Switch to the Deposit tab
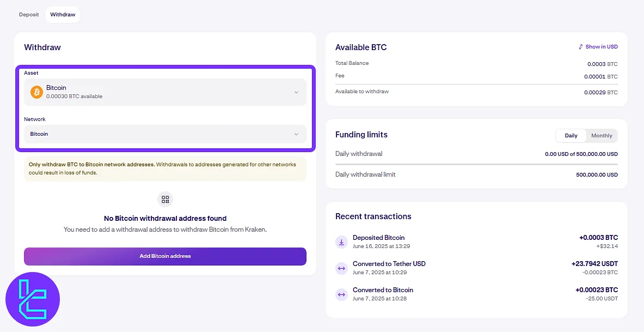The width and height of the screenshot is (644, 332). coord(29,15)
